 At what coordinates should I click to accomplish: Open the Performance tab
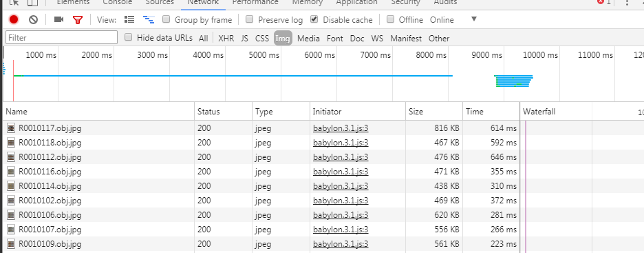point(255,3)
